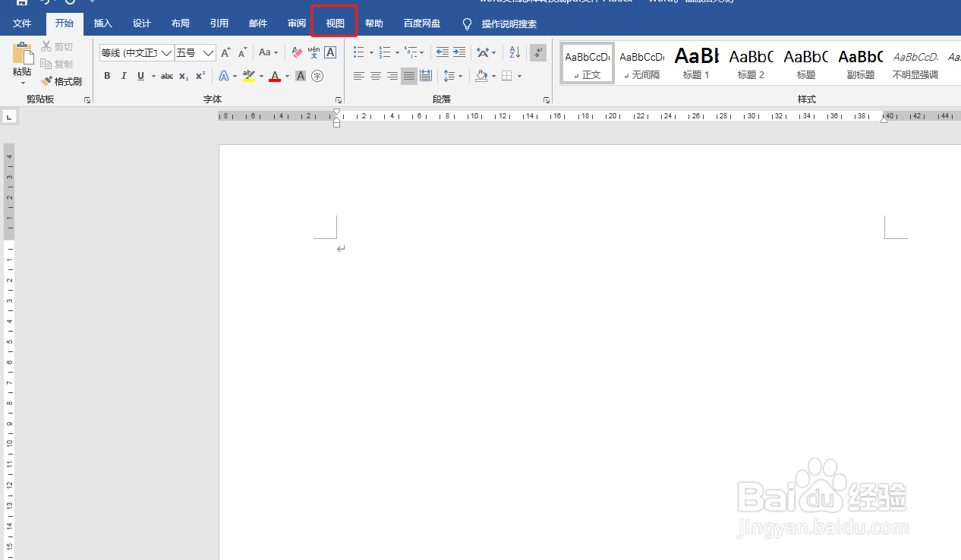Align text to the left
Image resolution: width=961 pixels, height=560 pixels.
click(x=359, y=76)
